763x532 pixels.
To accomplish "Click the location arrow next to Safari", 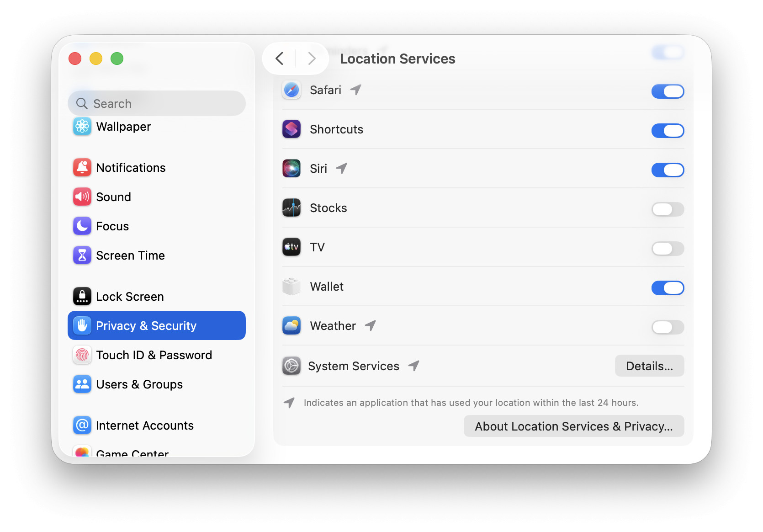I will coord(356,90).
